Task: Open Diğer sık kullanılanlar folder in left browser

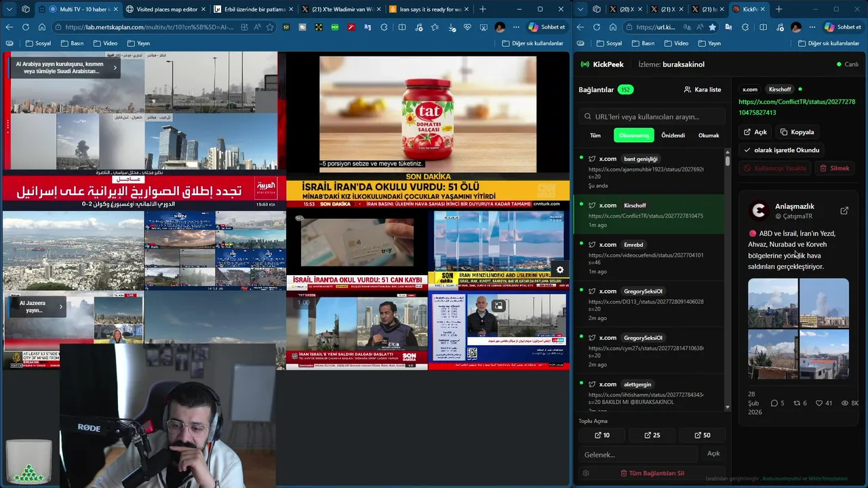Action: pyautogui.click(x=533, y=43)
